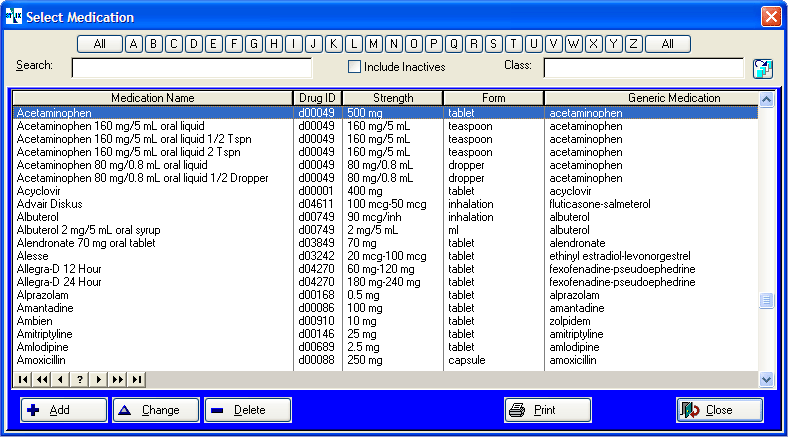Click the Delete medication button
Image resolution: width=788 pixels, height=437 pixels.
[248, 410]
